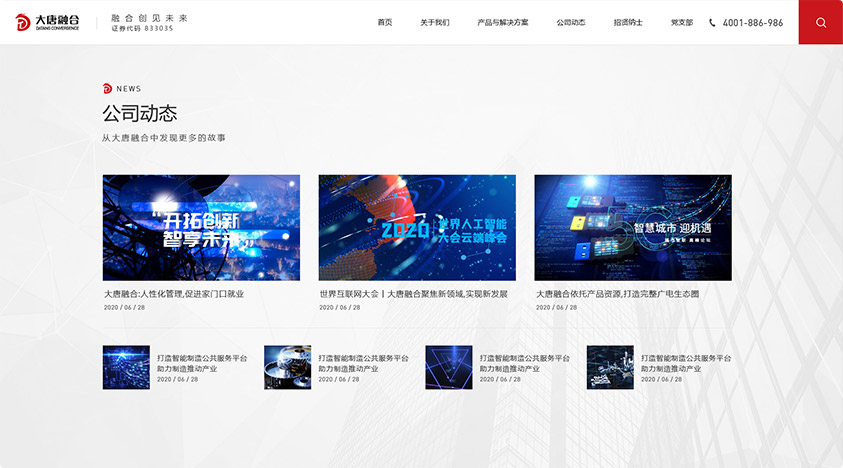Open the 党支部 menu item
The height and width of the screenshot is (468, 843).
click(682, 22)
